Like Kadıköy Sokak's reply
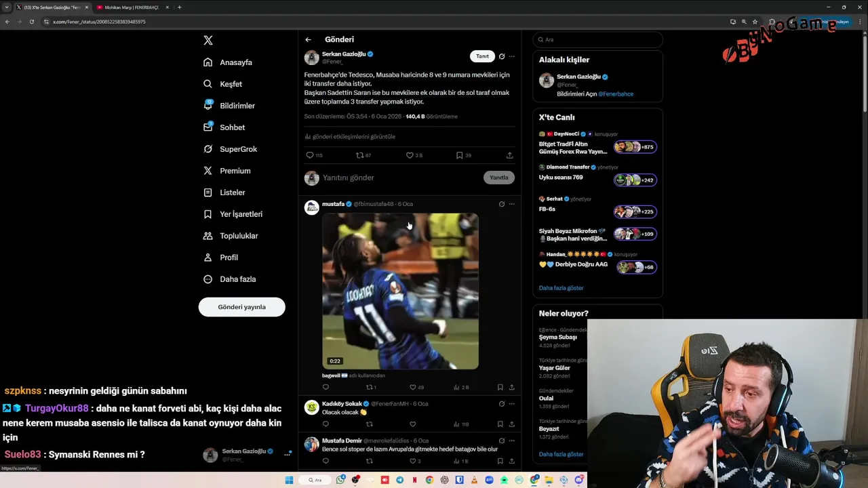868x488 pixels. (412, 424)
